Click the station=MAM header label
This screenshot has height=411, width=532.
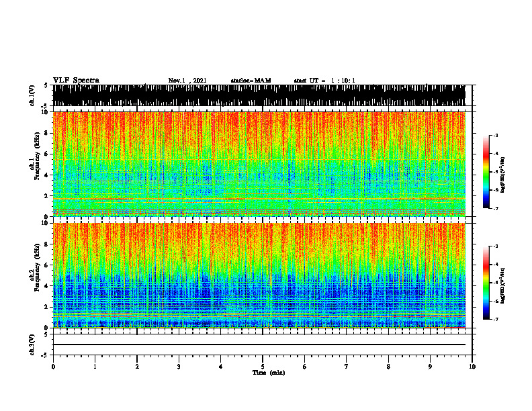coord(251,81)
